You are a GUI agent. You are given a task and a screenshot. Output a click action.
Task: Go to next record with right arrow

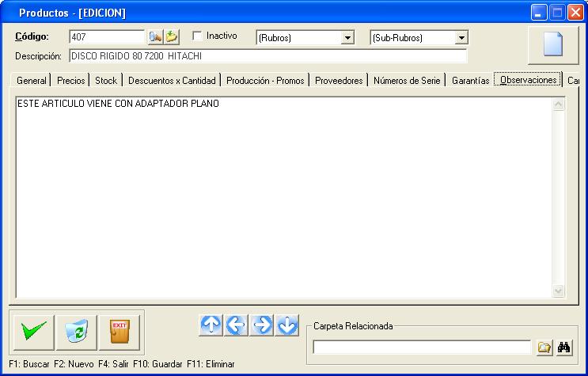tap(261, 325)
